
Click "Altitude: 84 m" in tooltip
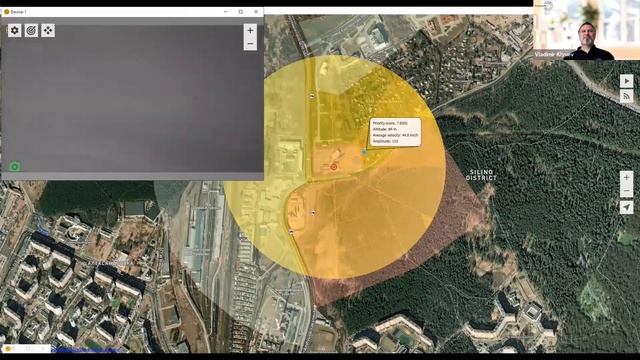[384, 129]
